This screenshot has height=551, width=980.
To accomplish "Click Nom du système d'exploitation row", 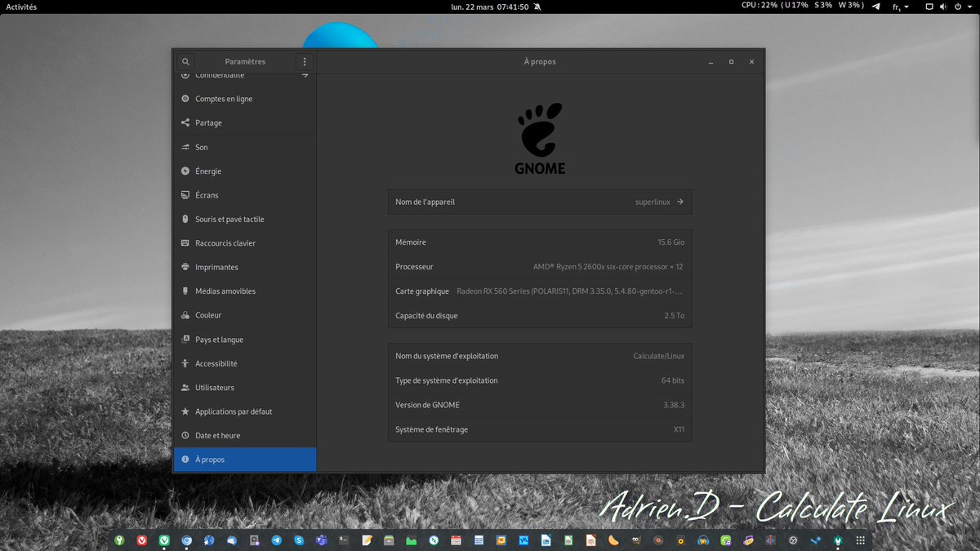I will tap(540, 356).
